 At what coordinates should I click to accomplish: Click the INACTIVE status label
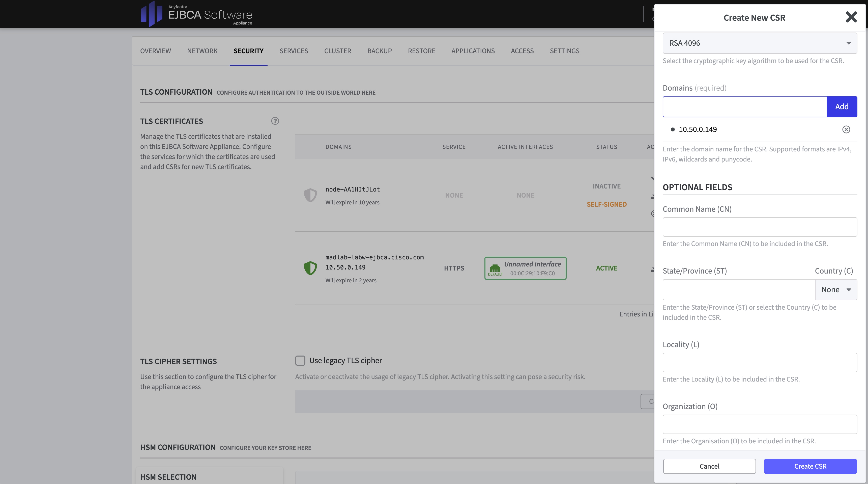pyautogui.click(x=606, y=186)
